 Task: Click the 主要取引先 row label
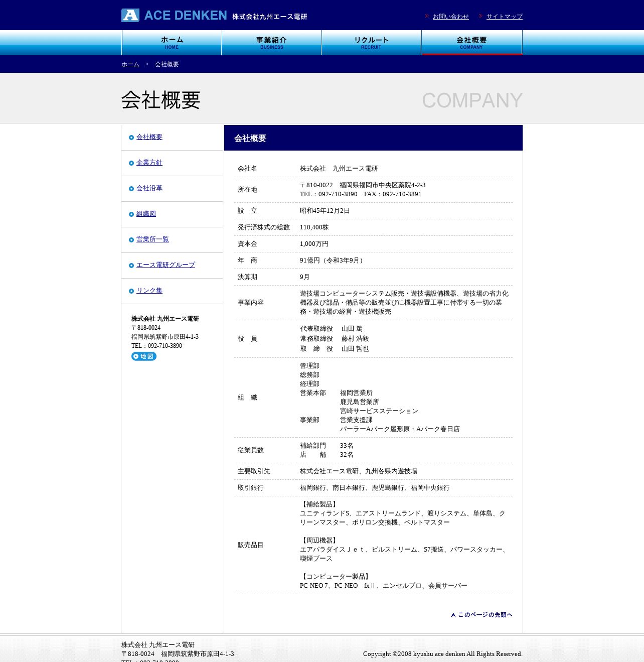coord(254,471)
